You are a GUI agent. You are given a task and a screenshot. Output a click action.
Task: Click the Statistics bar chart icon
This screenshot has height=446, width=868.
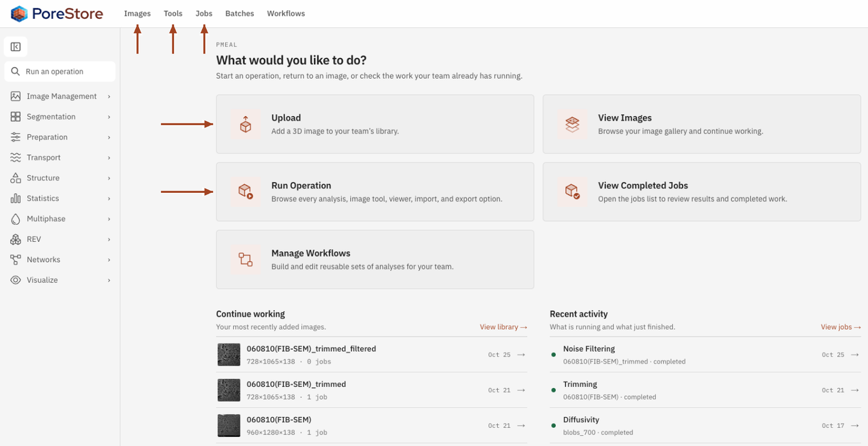(x=16, y=199)
